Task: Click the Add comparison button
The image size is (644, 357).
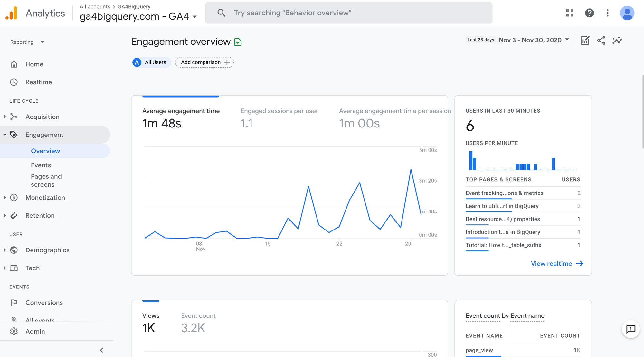Action: (x=204, y=62)
